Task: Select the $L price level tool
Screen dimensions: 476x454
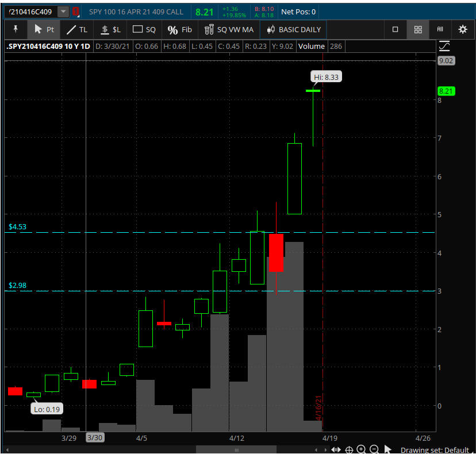Action: 110,29
